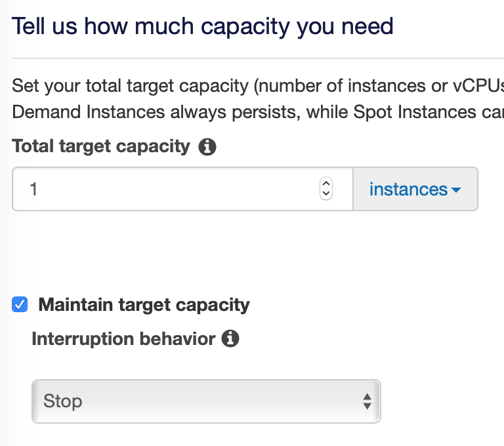This screenshot has height=446, width=504.
Task: Click the word instances in the unit button
Action: pyautogui.click(x=408, y=189)
